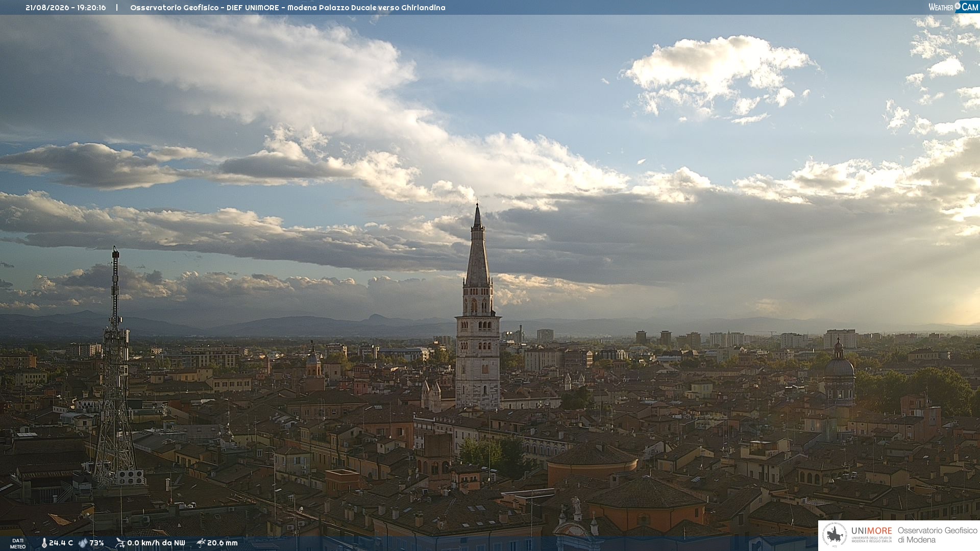Click the rain umbrella precipitation icon
The image size is (980, 551).
point(201,543)
